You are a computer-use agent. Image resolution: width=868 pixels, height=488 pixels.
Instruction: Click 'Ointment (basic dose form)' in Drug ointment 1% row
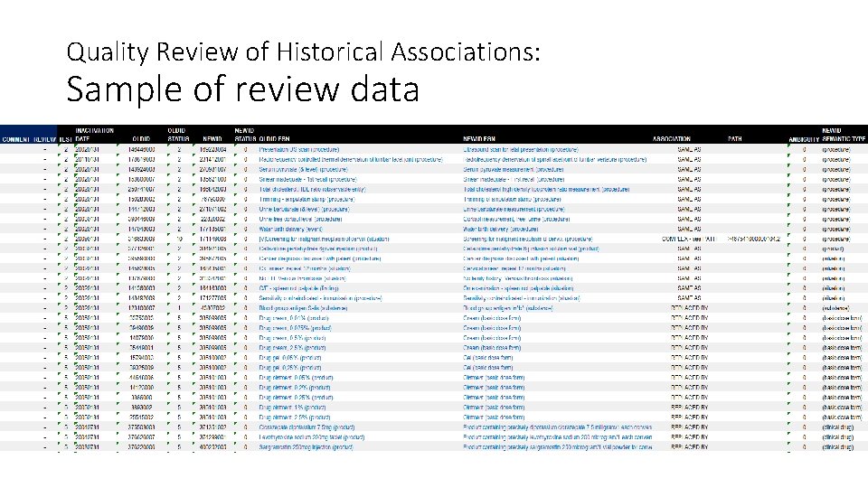[x=494, y=408]
